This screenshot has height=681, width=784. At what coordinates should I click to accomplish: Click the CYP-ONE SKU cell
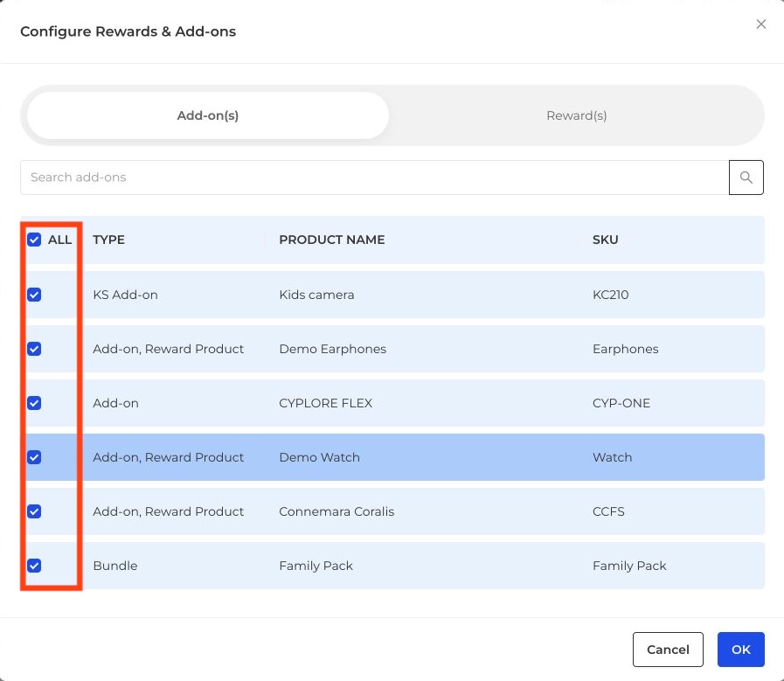click(621, 403)
